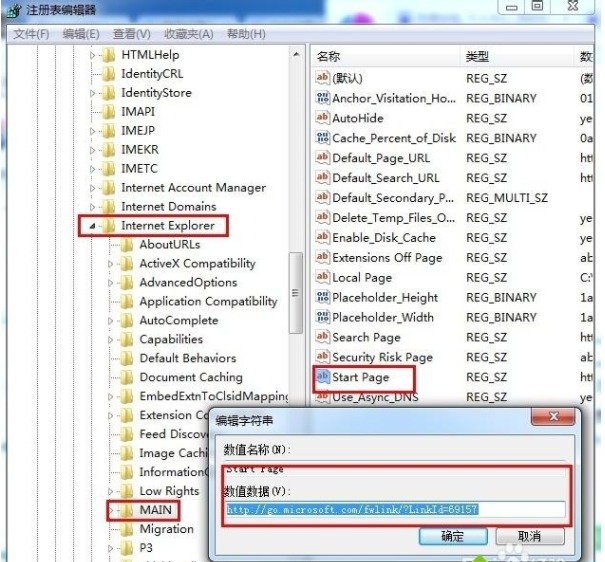The image size is (605, 562).
Task: Select the Application Compatibility key
Action: tap(208, 301)
